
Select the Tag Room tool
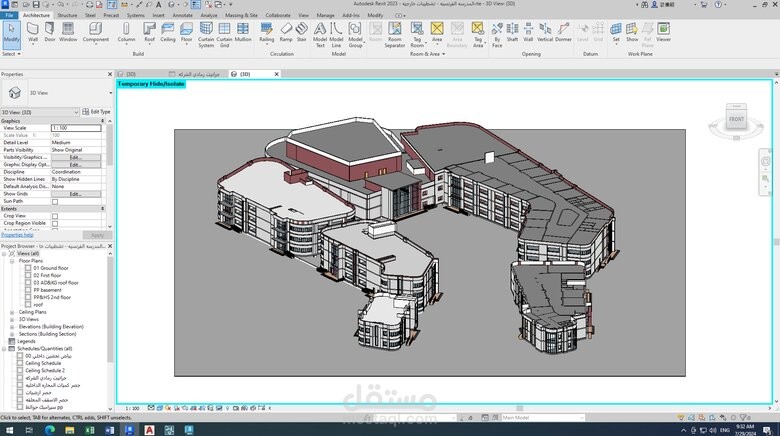click(x=417, y=35)
